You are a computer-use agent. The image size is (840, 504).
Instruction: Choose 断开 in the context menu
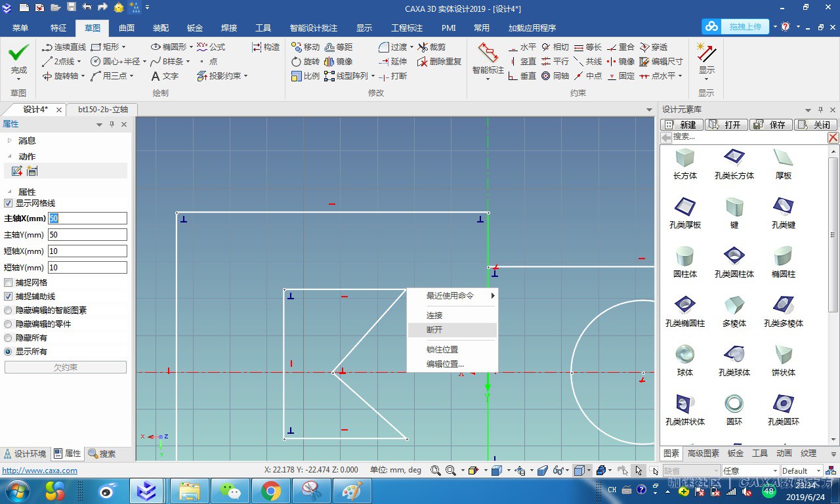452,330
